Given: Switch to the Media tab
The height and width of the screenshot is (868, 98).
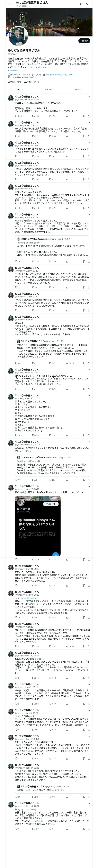Looking at the screenshot, I should 78,90.
